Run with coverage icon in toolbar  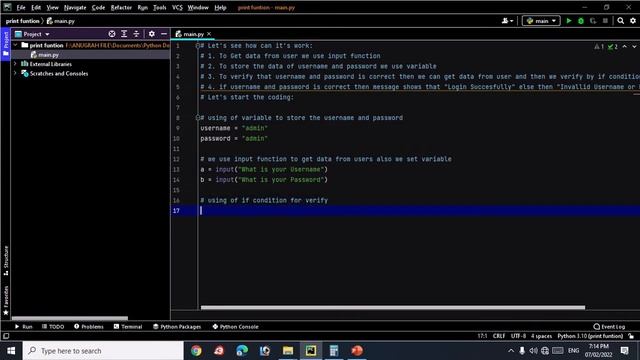click(593, 21)
